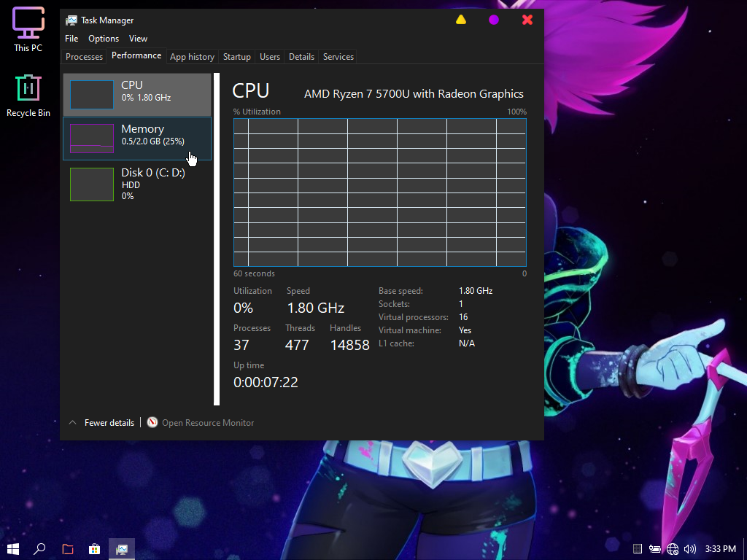This screenshot has width=747, height=560.
Task: Select the Performance tab
Action: (x=136, y=55)
